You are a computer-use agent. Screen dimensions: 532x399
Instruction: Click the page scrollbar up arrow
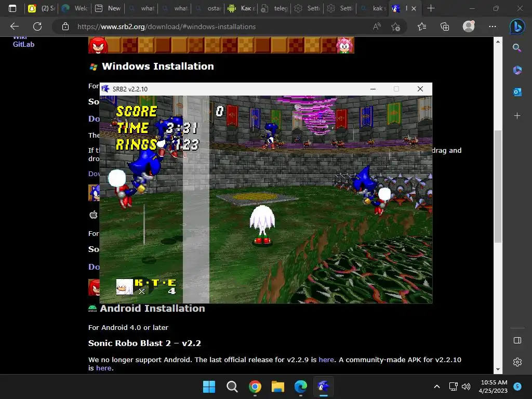(498, 42)
